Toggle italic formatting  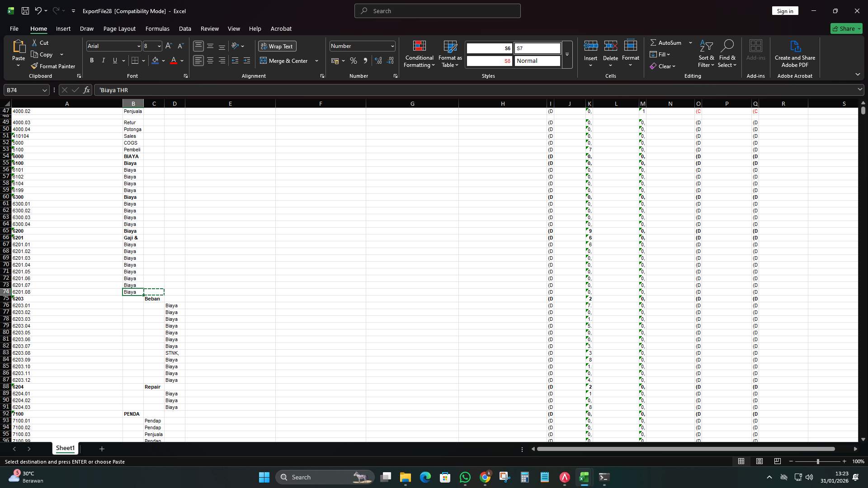103,60
